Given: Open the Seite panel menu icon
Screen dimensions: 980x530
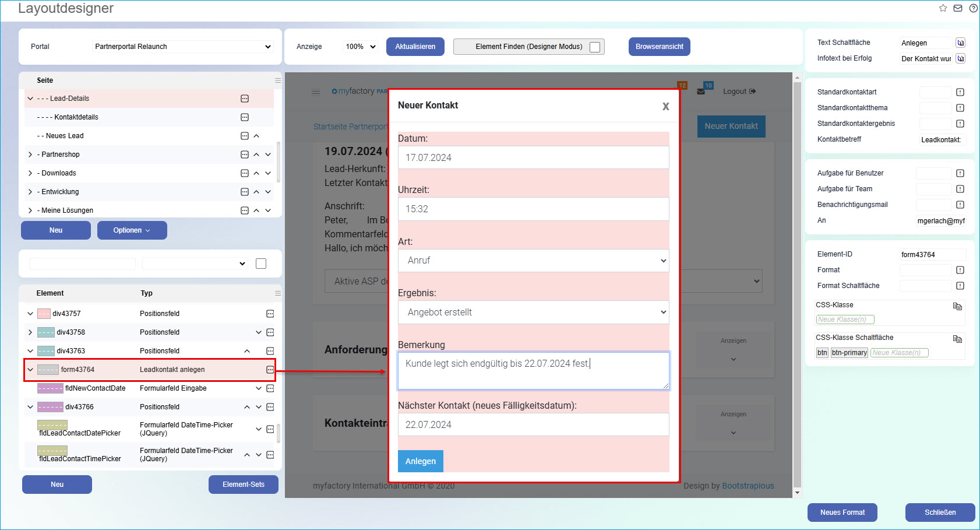Looking at the screenshot, I should [278, 80].
